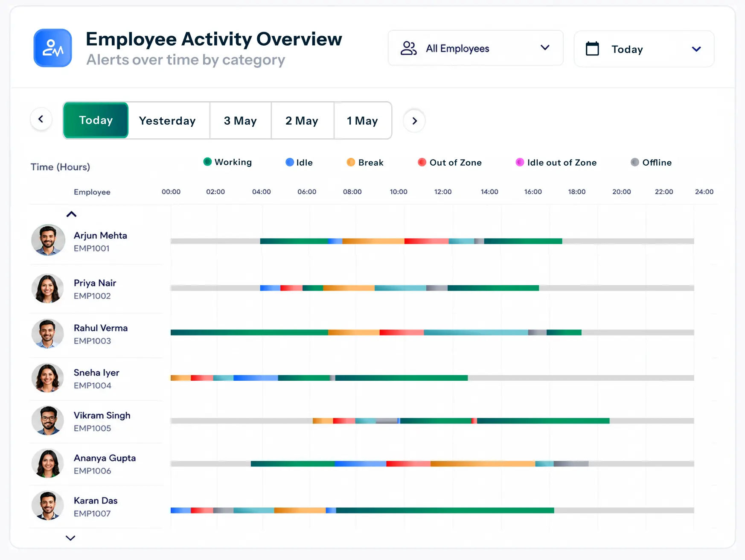The height and width of the screenshot is (560, 745).
Task: Go to next dates with right arrow
Action: pos(414,121)
